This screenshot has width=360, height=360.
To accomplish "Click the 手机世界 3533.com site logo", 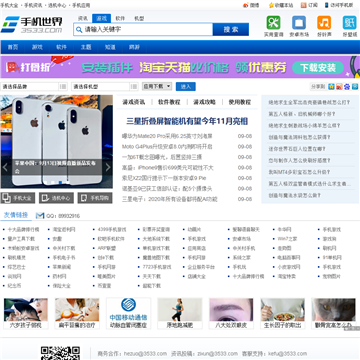I will click(31, 25).
